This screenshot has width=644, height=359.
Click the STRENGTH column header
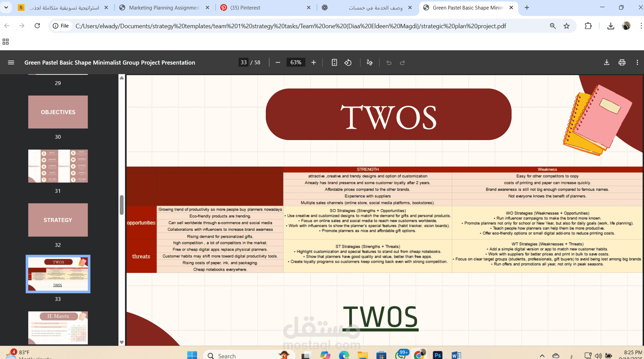(368, 169)
